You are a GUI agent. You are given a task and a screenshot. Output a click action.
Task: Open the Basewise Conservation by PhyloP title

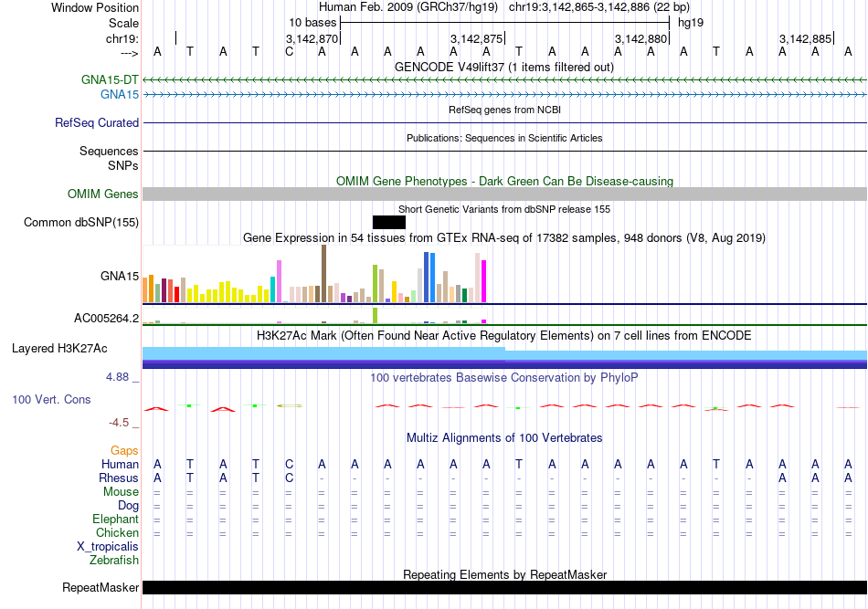[504, 378]
